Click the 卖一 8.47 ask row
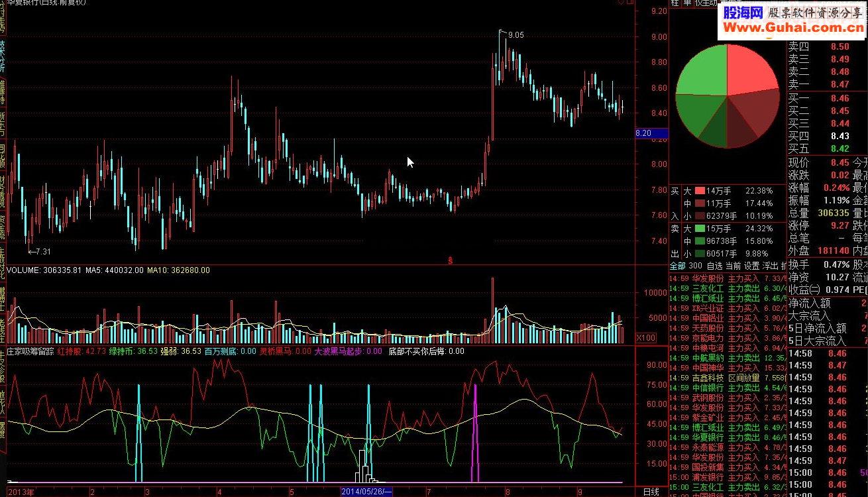 pyautogui.click(x=827, y=84)
